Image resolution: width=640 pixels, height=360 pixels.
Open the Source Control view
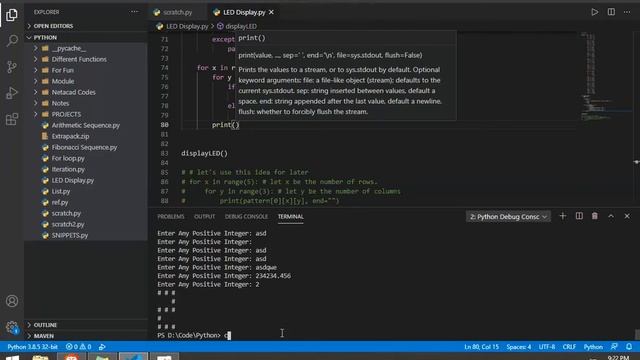(x=12, y=67)
